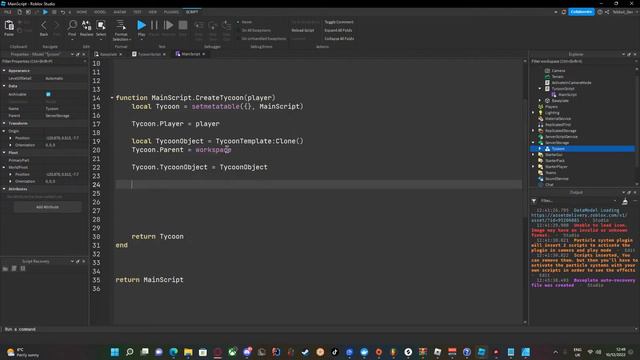The width and height of the screenshot is (640, 360).
Task: Open the HOME ribbon tab
Action: [82, 12]
